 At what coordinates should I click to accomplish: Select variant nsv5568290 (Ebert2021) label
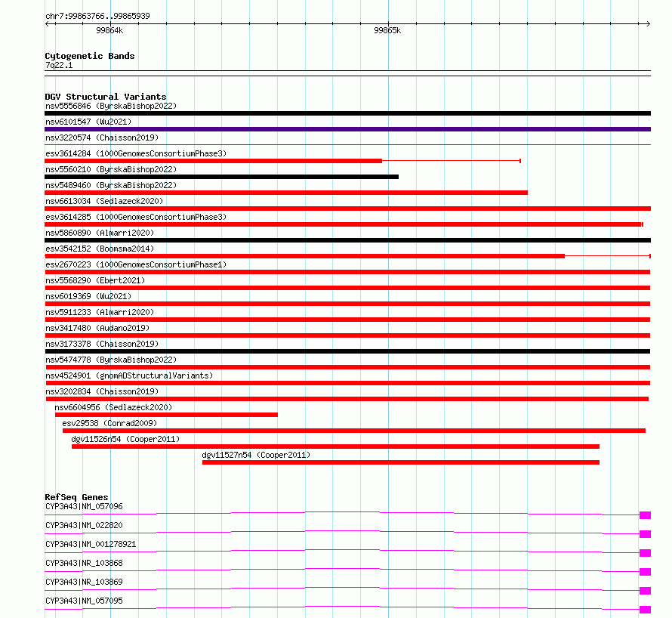click(x=95, y=280)
